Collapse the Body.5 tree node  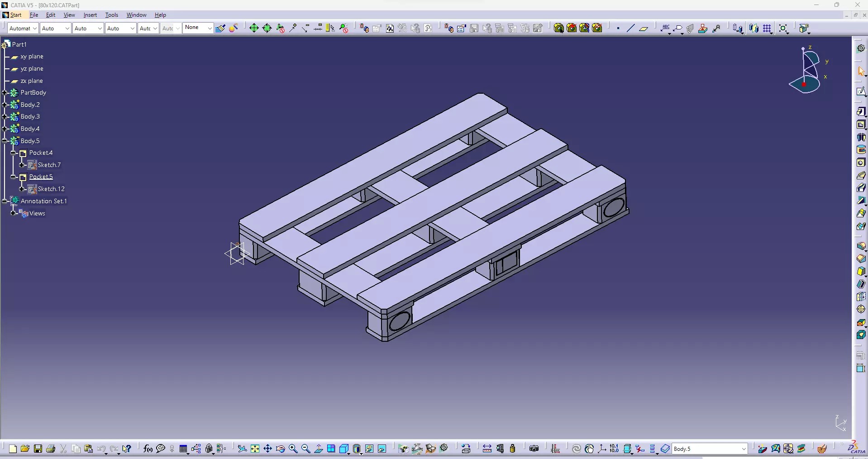5,141
